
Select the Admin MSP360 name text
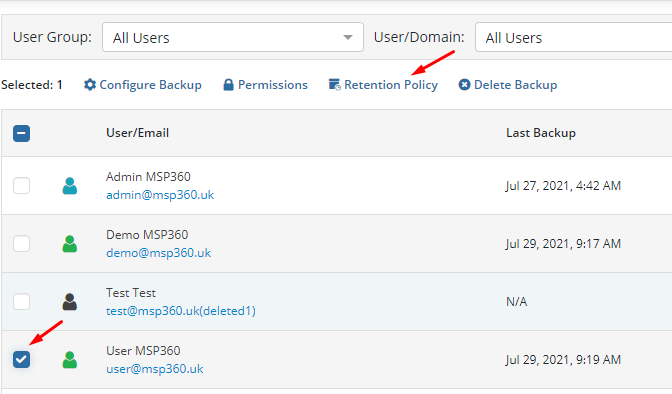coord(148,177)
